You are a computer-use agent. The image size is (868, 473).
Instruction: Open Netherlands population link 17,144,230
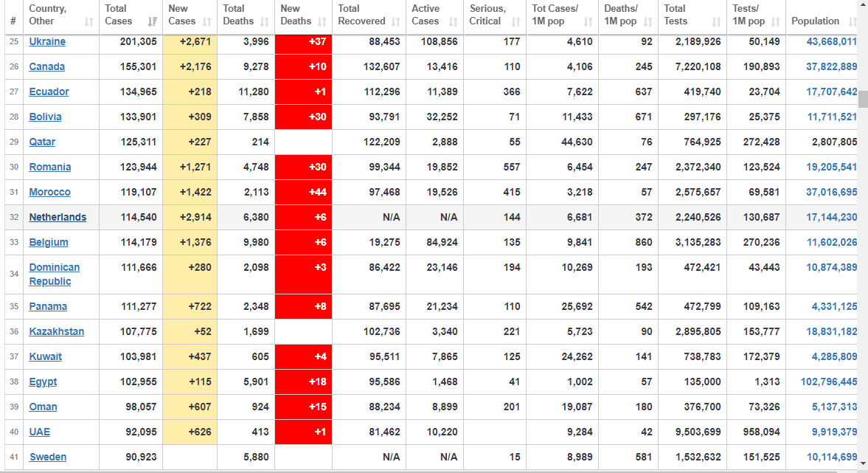(831, 217)
